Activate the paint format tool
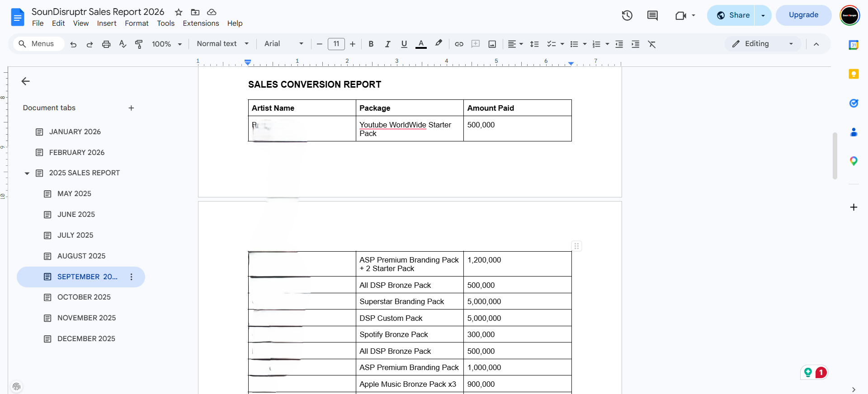The width and height of the screenshot is (868, 394). 139,44
